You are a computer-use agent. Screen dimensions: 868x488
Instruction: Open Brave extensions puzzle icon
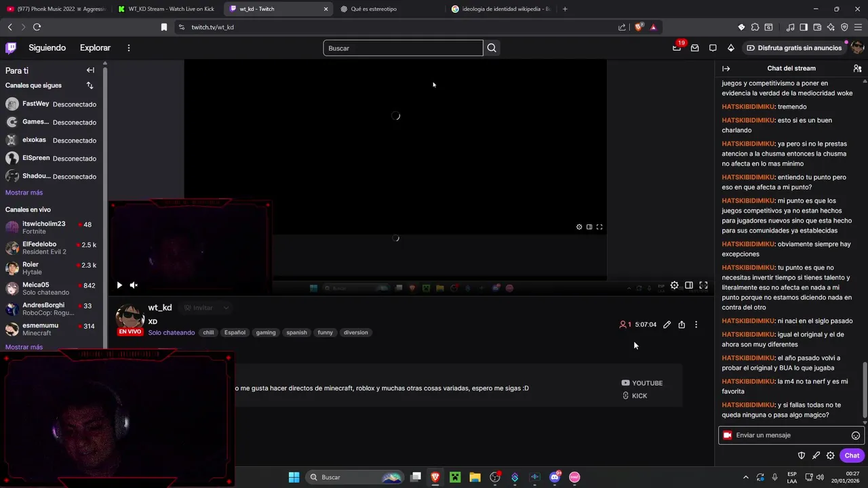[x=755, y=27]
